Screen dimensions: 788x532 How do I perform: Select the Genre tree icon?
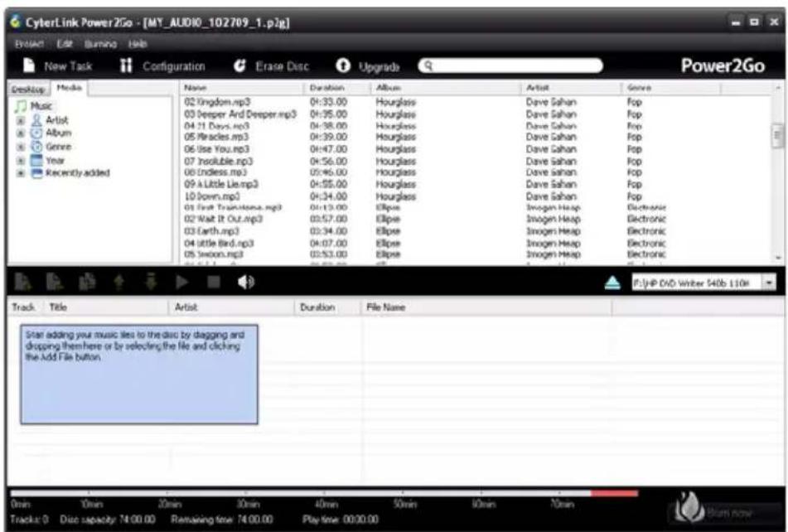36,147
